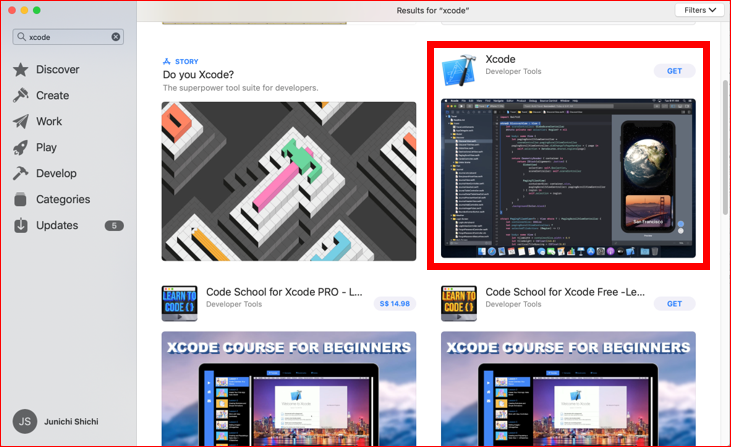The width and height of the screenshot is (731, 447).
Task: Click Developer Tools label under Xcode PRO
Action: point(234,304)
